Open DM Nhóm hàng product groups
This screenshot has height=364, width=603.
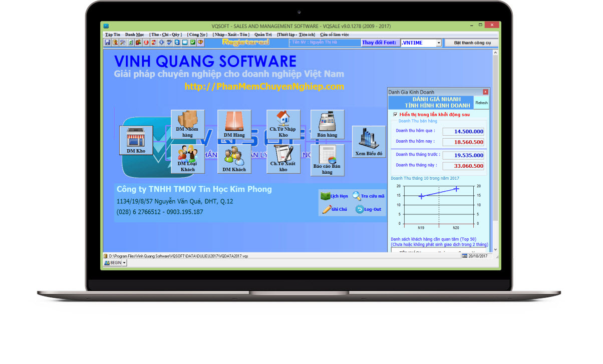tap(187, 124)
